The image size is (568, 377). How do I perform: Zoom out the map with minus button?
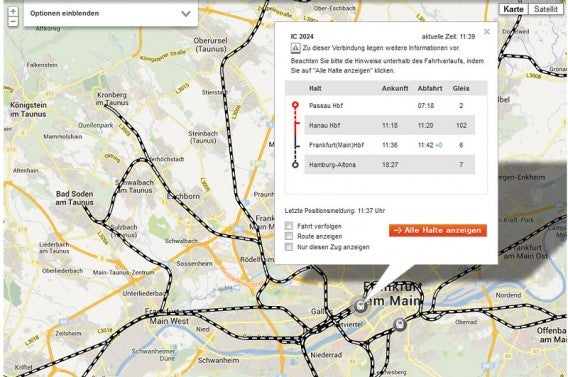[x=13, y=22]
